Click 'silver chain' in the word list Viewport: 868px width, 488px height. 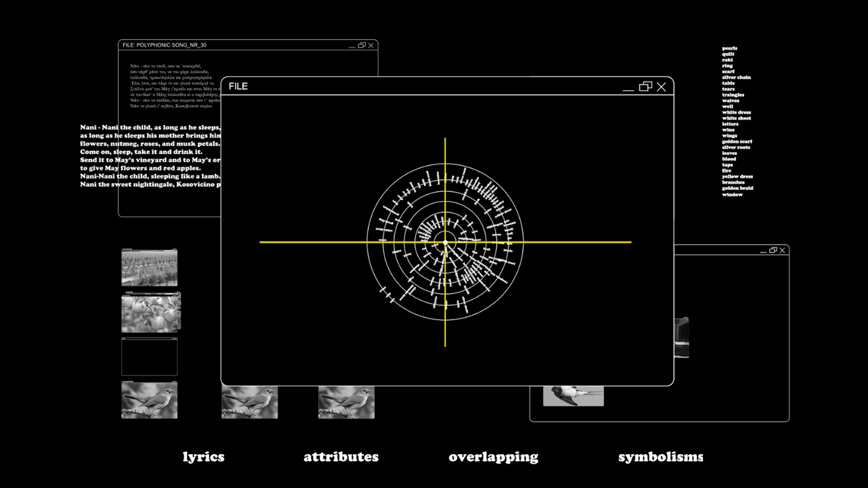[736, 77]
